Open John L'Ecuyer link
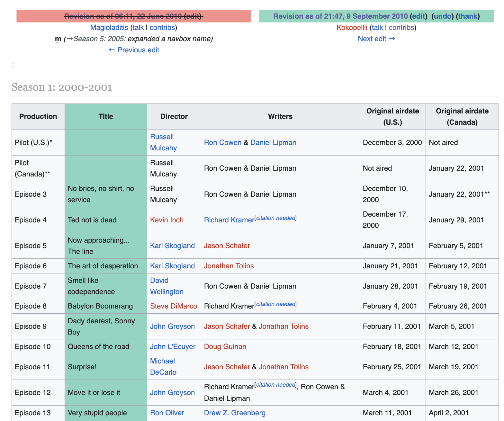Screen dimensions: 504x421 pyautogui.click(x=173, y=347)
